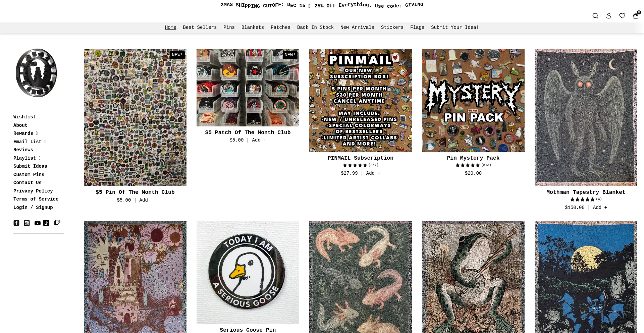
Task: Open the Best Sellers menu item
Action: point(200,27)
